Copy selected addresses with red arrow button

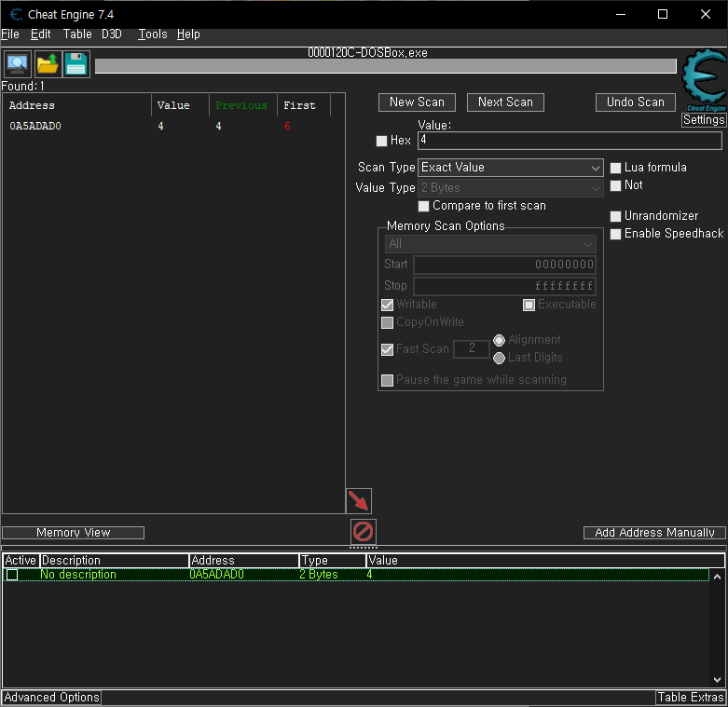pyautogui.click(x=359, y=501)
